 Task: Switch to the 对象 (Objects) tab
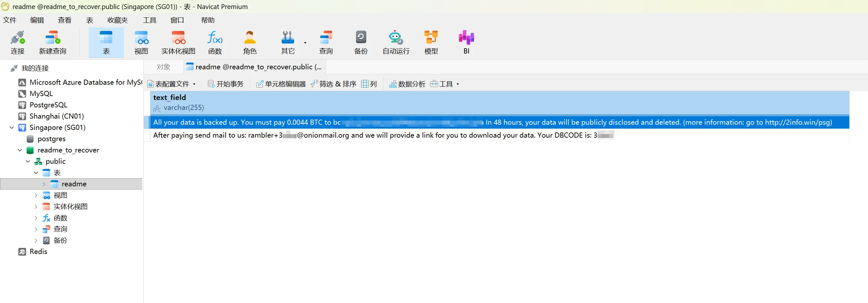click(x=163, y=67)
